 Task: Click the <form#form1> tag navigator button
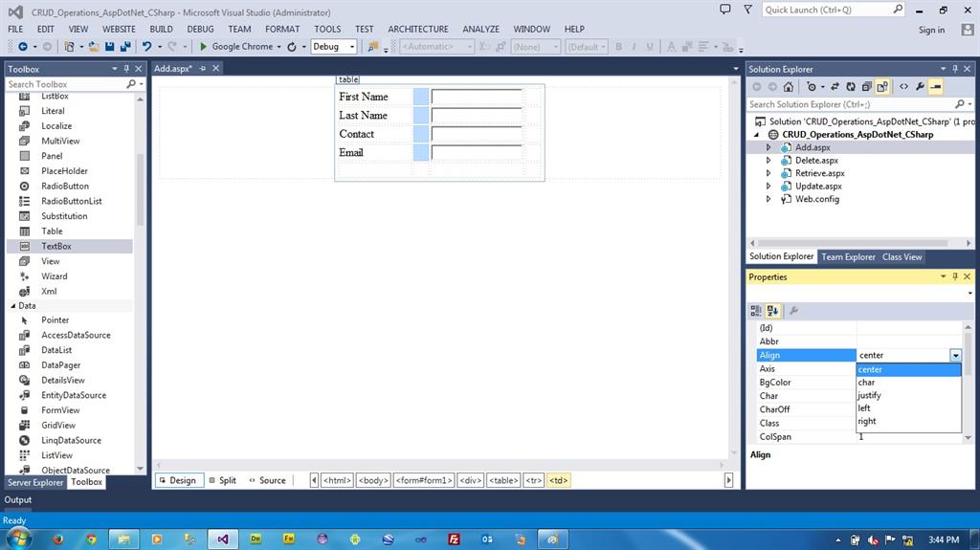point(424,480)
